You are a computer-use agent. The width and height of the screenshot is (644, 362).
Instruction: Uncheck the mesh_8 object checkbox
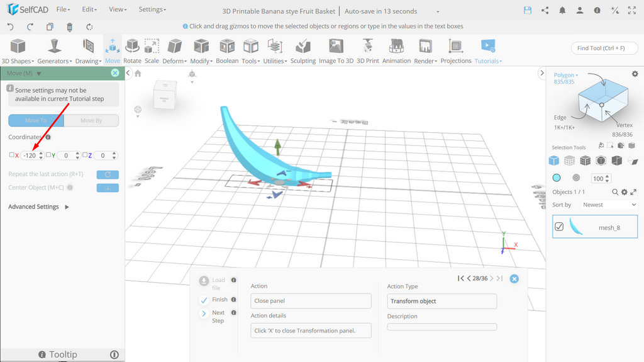click(559, 227)
